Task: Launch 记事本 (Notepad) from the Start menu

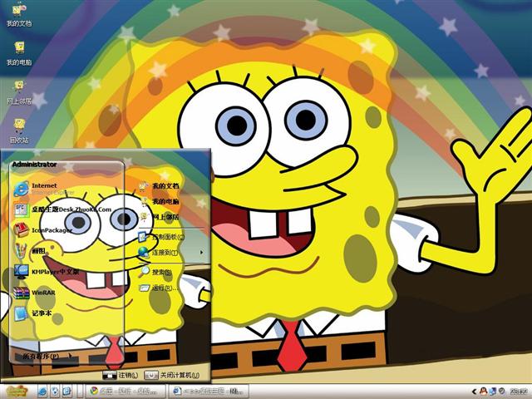Action: [x=42, y=313]
